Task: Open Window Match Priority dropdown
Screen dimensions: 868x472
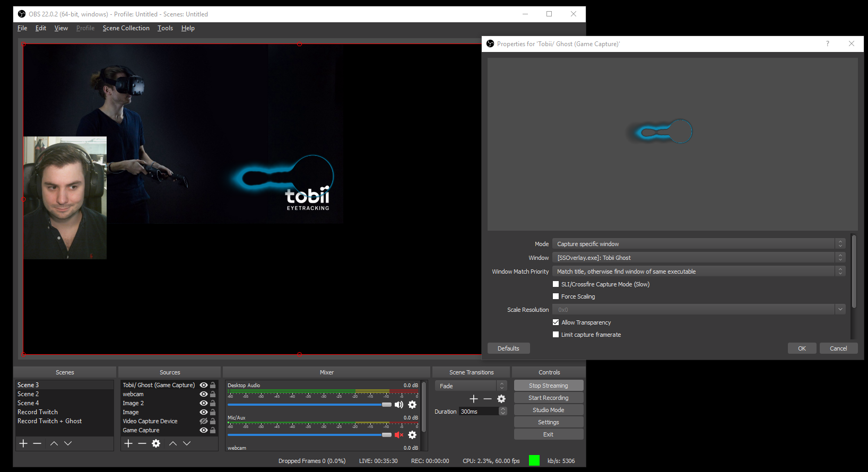Action: pos(699,272)
